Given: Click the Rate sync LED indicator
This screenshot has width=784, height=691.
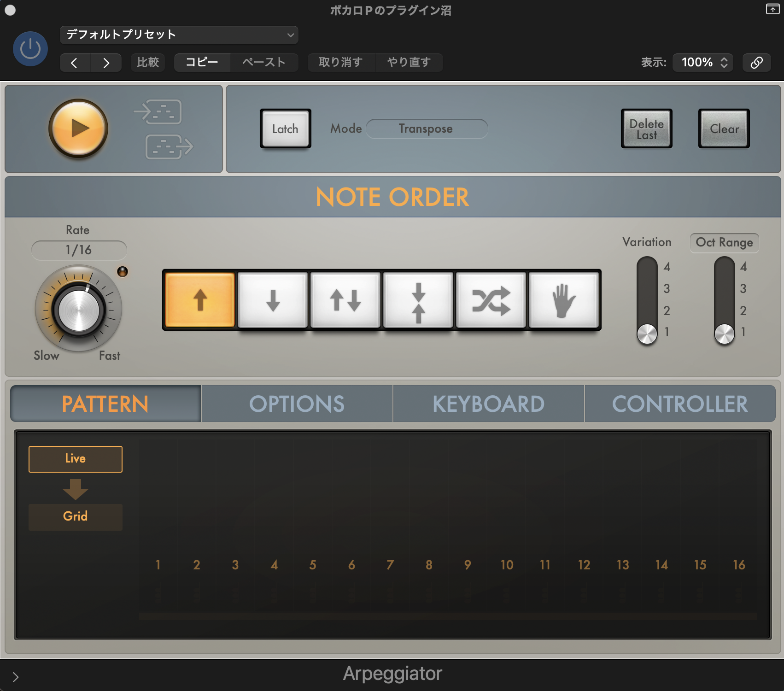Looking at the screenshot, I should pyautogui.click(x=123, y=271).
